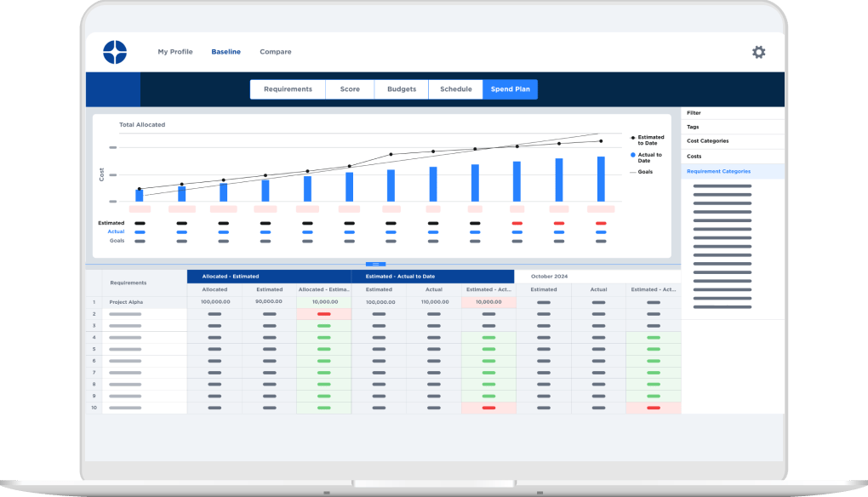Expand the Cost Categories section

tap(733, 141)
